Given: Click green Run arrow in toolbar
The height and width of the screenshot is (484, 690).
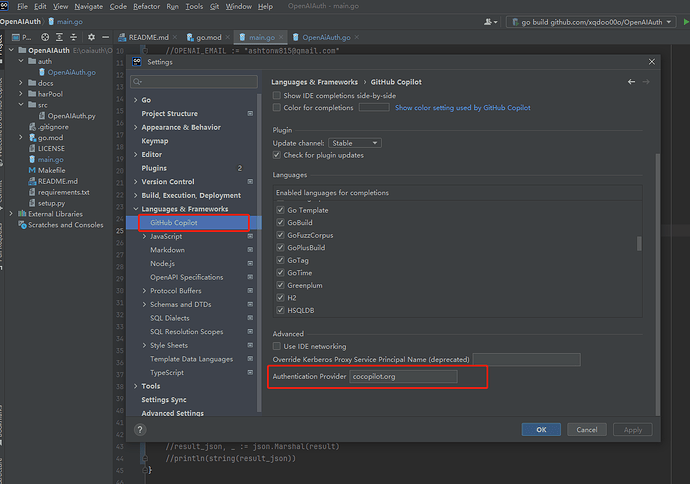Looking at the screenshot, I should [686, 22].
